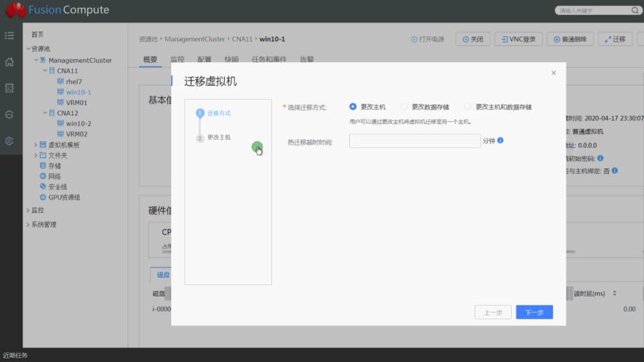Click 近期任务 in the bottom bar
The image size is (644, 362).
[15, 355]
